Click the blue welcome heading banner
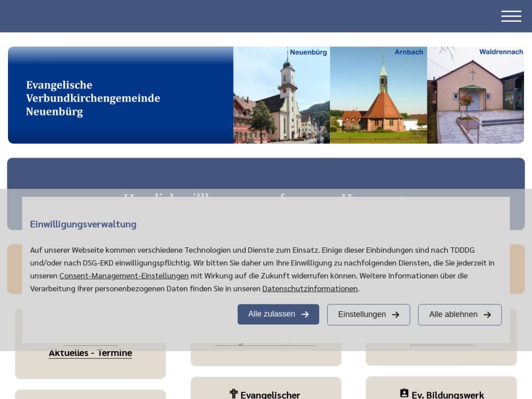This screenshot has width=532, height=399. [266, 173]
